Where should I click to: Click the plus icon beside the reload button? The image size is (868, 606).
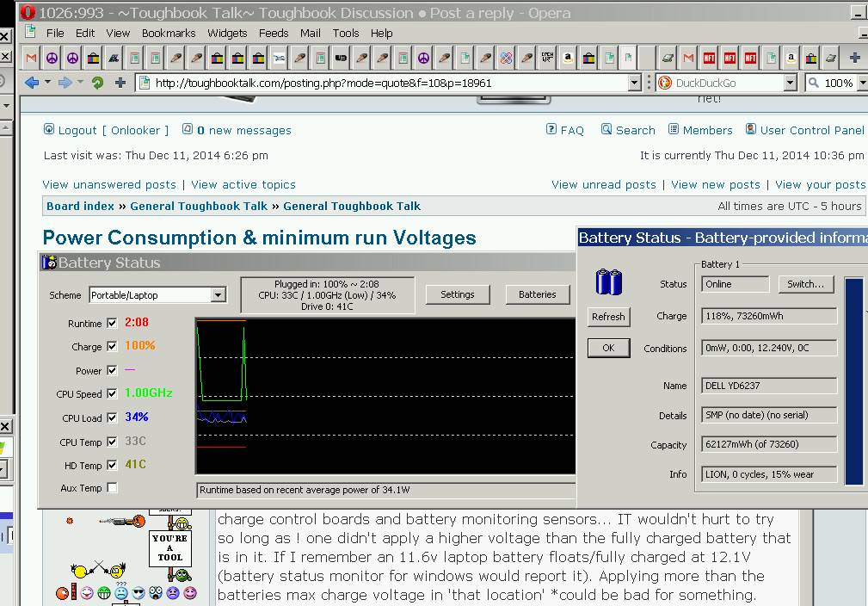click(x=120, y=83)
